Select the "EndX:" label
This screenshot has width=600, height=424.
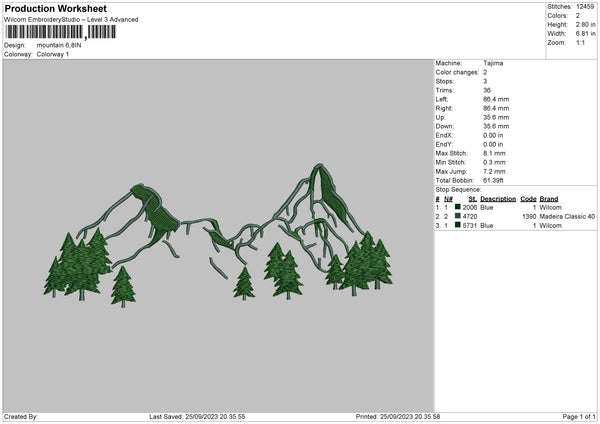pos(444,135)
